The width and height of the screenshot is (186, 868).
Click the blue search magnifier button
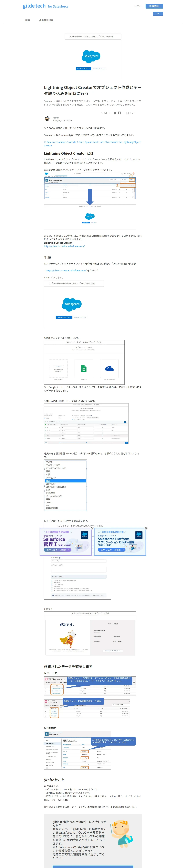158,14
